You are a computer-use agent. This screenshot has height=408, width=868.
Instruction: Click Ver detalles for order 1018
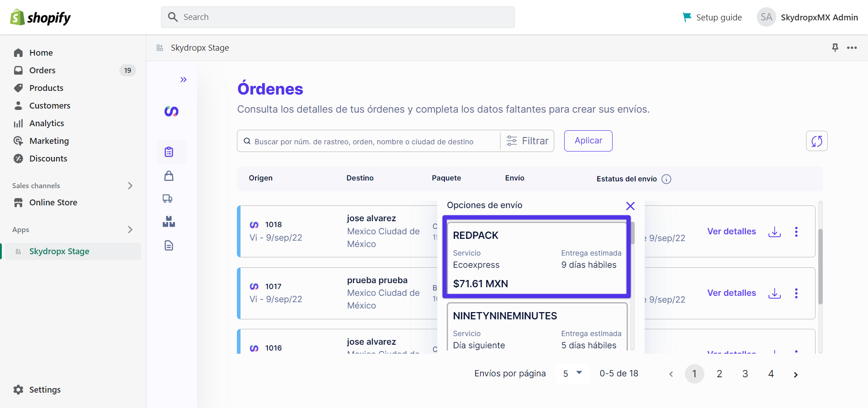click(731, 232)
